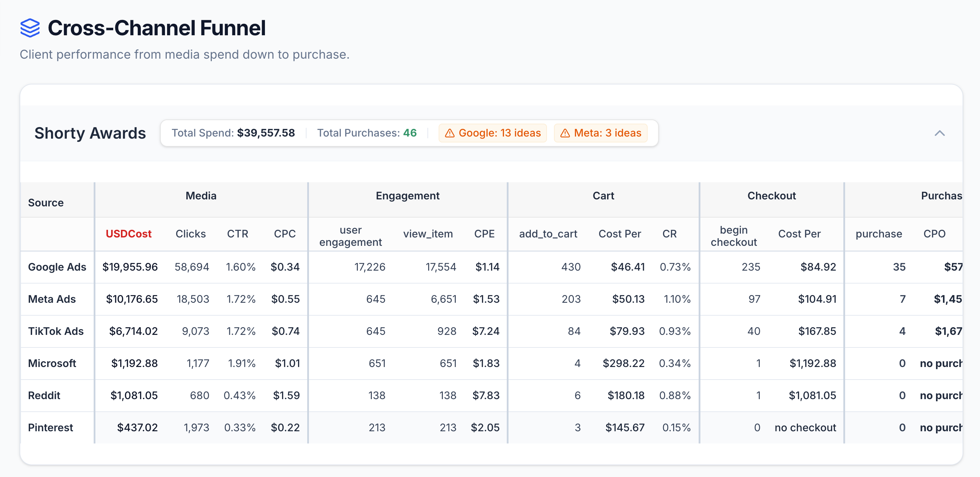Click the no checkout cell for Pinterest

[x=805, y=427]
